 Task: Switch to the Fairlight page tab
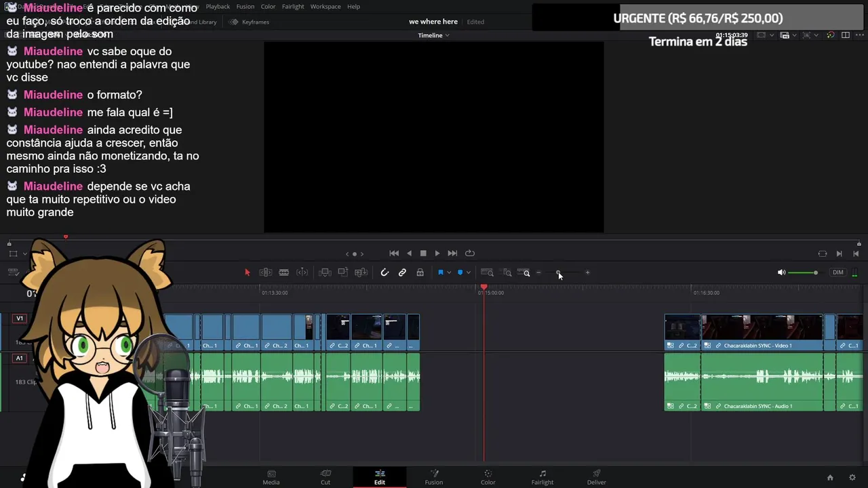click(542, 477)
